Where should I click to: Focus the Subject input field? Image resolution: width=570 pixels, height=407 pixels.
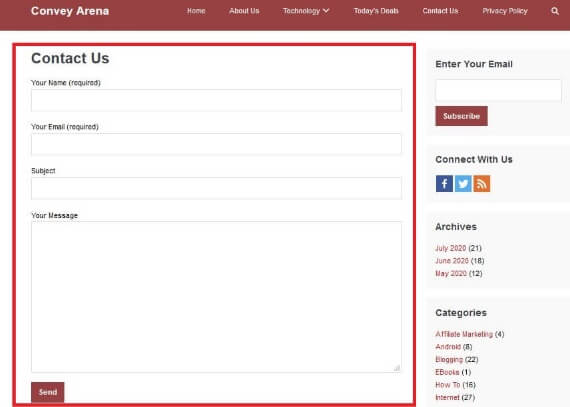pos(216,188)
